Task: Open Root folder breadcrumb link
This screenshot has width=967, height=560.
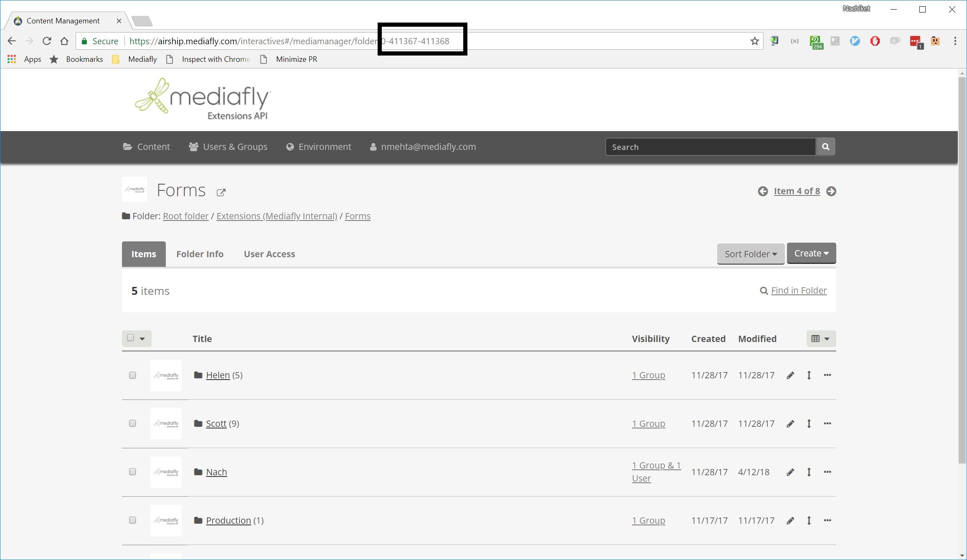Action: pyautogui.click(x=185, y=216)
